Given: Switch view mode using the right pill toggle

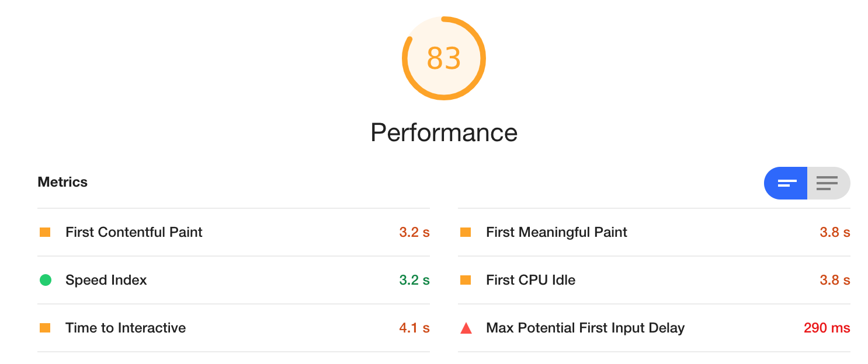Looking at the screenshot, I should point(828,183).
